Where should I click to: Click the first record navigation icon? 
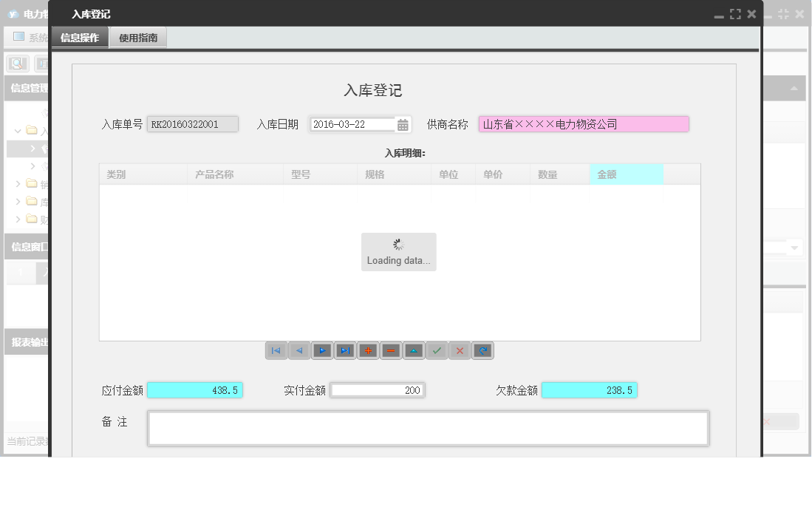pyautogui.click(x=276, y=350)
